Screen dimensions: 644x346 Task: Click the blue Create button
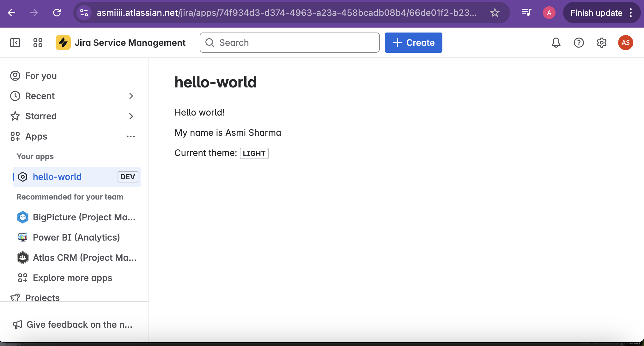coord(413,43)
